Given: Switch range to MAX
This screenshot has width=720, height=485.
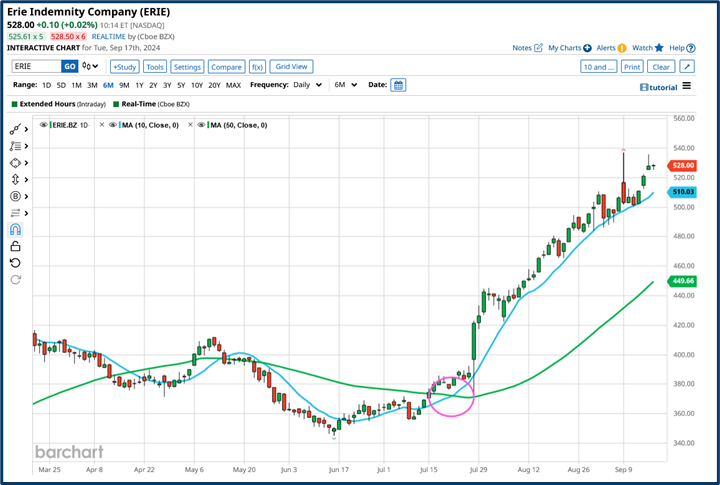Looking at the screenshot, I should pos(233,85).
